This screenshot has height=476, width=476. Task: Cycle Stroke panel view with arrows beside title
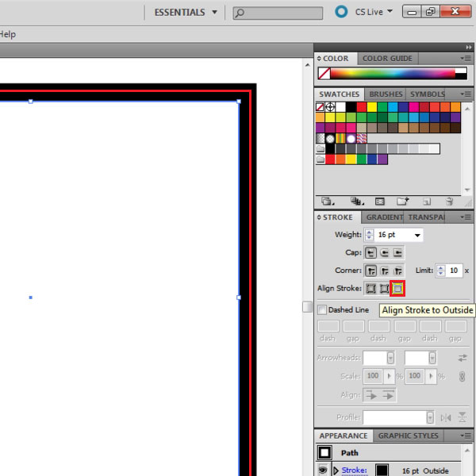click(319, 217)
